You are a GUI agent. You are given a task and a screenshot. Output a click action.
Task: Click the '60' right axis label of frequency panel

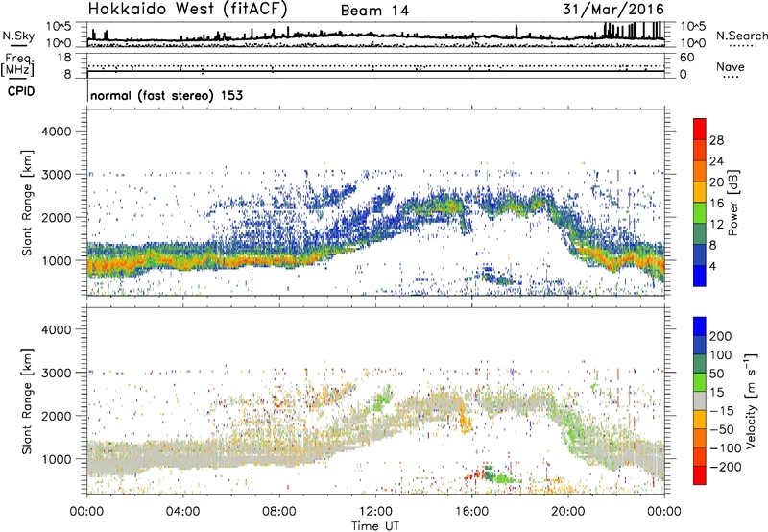(x=687, y=58)
